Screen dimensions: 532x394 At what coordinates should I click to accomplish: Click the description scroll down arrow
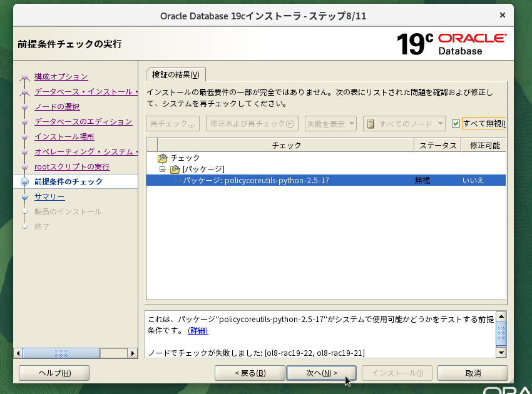[x=501, y=353]
